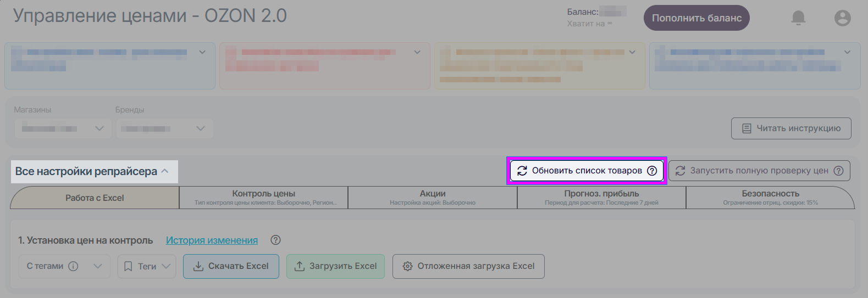Viewport: 868px width, 298px height.
Task: Switch to Работа с Excel tab
Action: [x=95, y=198]
